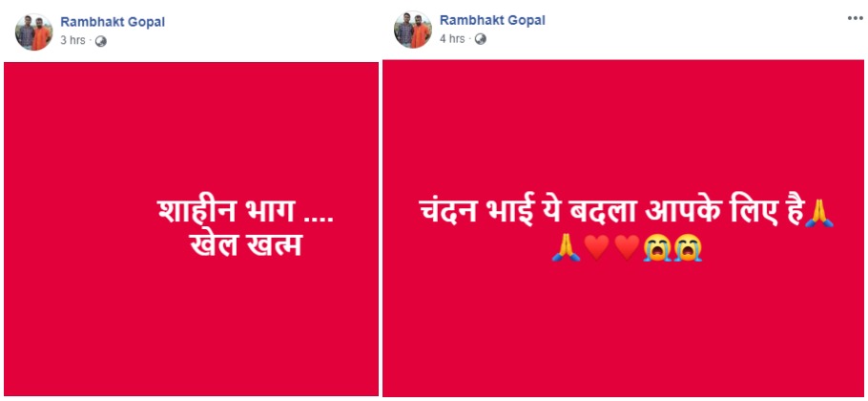868x401 pixels.
Task: Click the first crying face emoji
Action: pyautogui.click(x=657, y=248)
